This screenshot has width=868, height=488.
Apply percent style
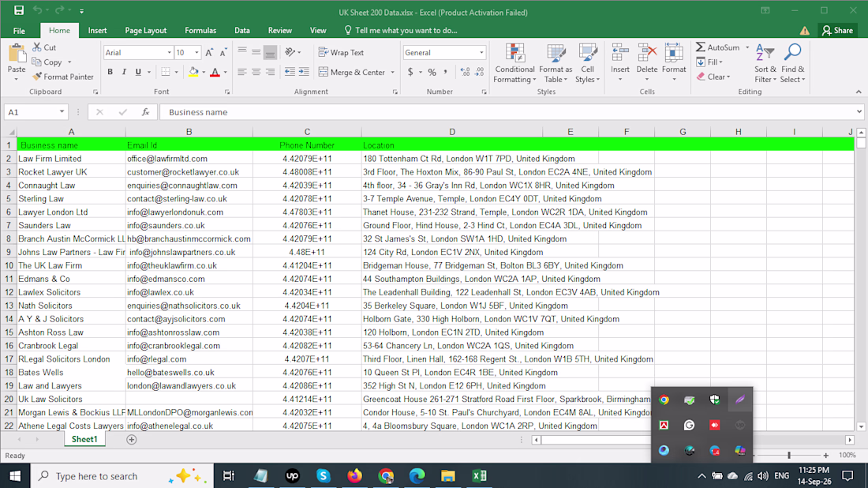click(x=432, y=72)
